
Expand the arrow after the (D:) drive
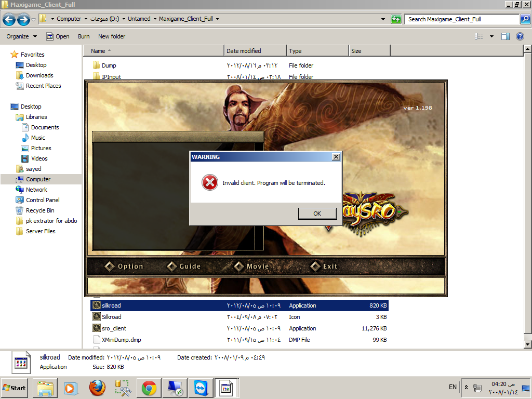[124, 19]
